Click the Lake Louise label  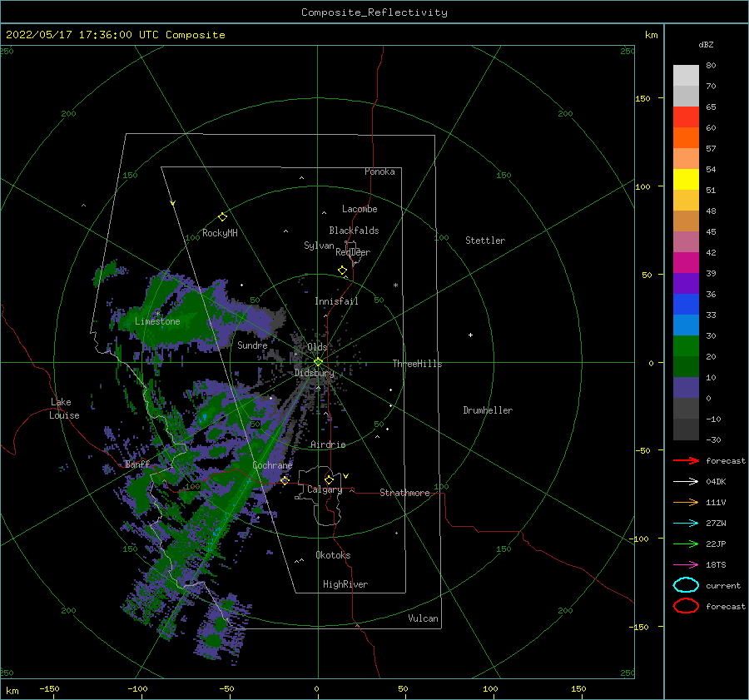pyautogui.click(x=64, y=409)
